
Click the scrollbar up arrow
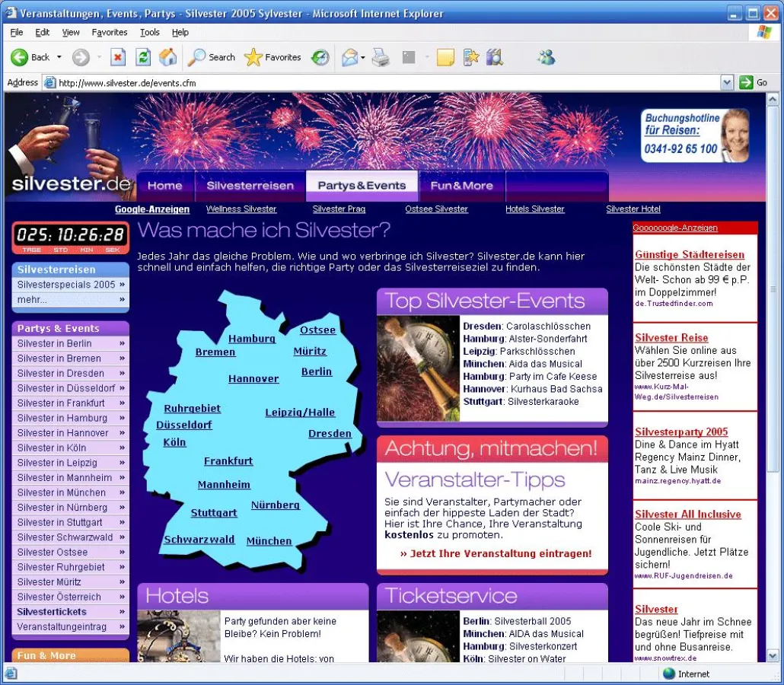(772, 99)
